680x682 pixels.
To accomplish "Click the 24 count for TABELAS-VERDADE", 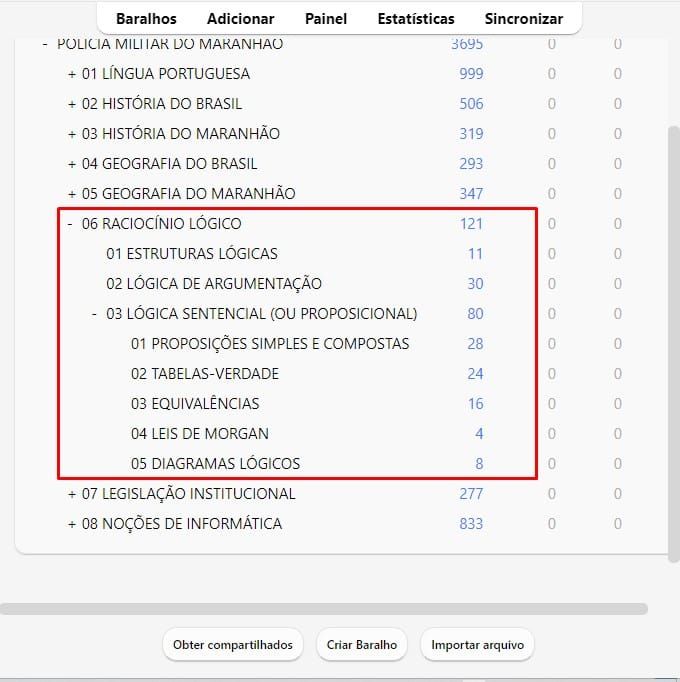I will click(475, 374).
